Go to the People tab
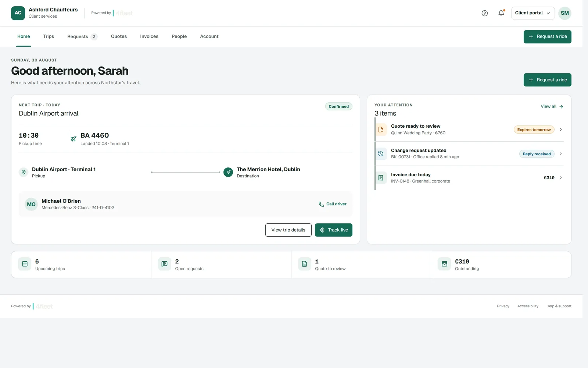The image size is (588, 368). [x=179, y=36]
